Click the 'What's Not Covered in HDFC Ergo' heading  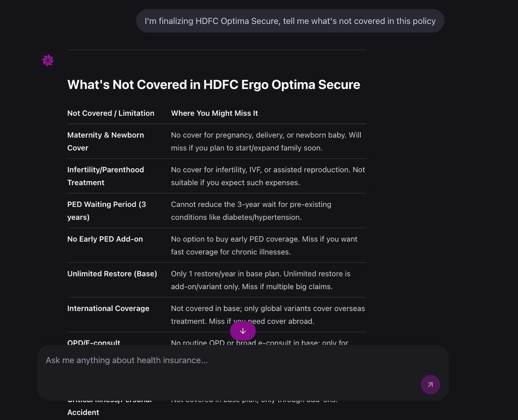tap(214, 85)
